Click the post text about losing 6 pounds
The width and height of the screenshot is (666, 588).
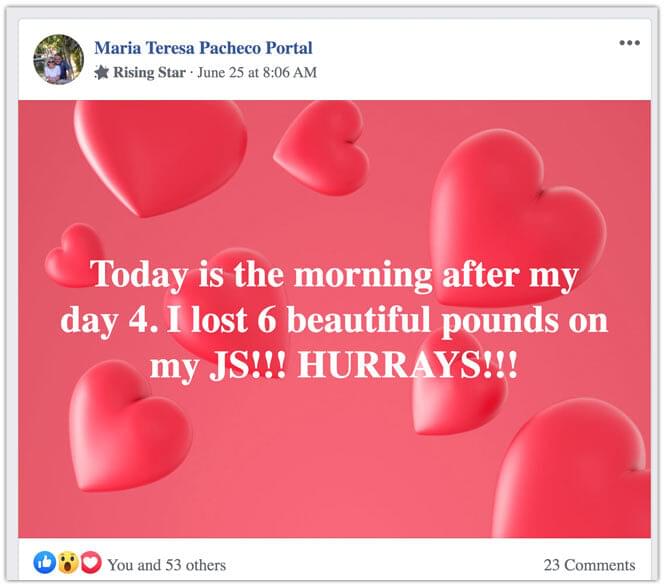pyautogui.click(x=334, y=319)
